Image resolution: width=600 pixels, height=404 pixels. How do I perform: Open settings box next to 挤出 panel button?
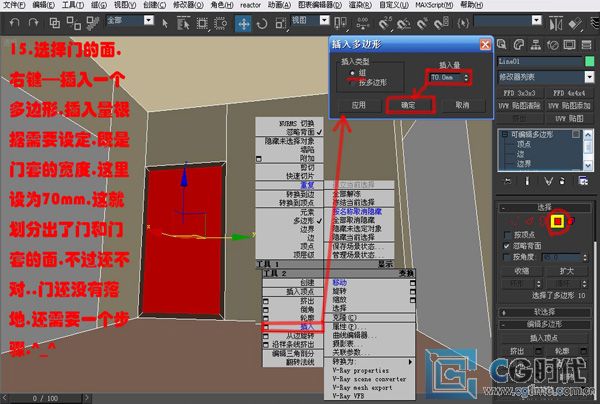(x=539, y=350)
